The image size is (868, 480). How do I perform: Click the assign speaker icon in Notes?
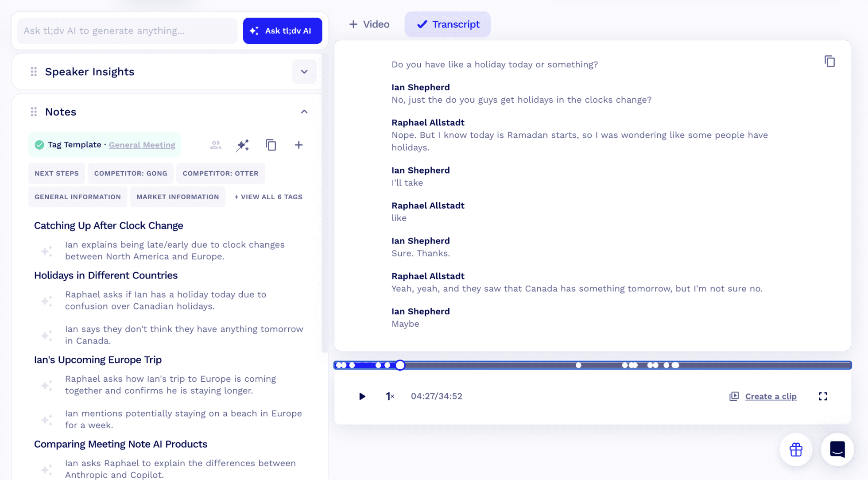(x=214, y=144)
